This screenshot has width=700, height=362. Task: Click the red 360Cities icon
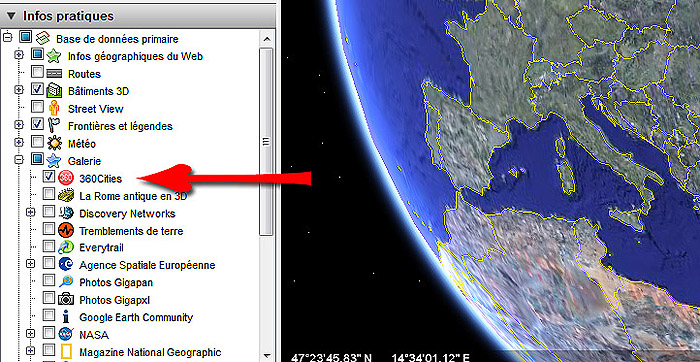66,178
